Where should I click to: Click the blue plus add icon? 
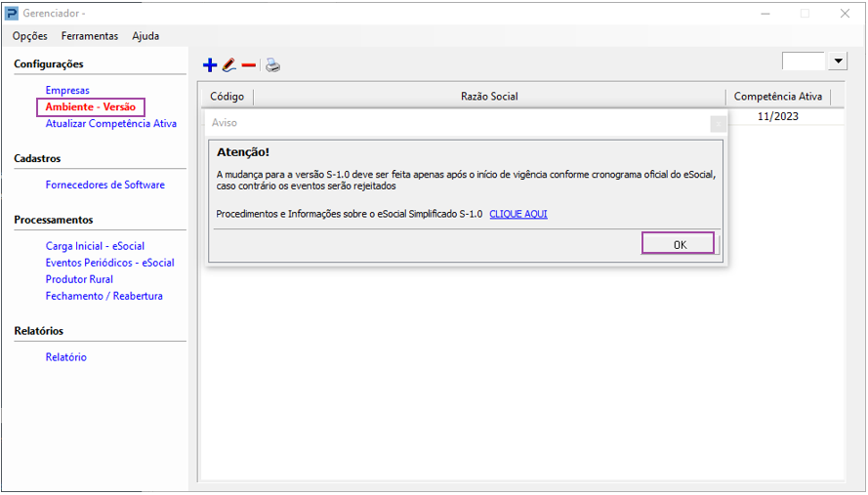(x=210, y=65)
